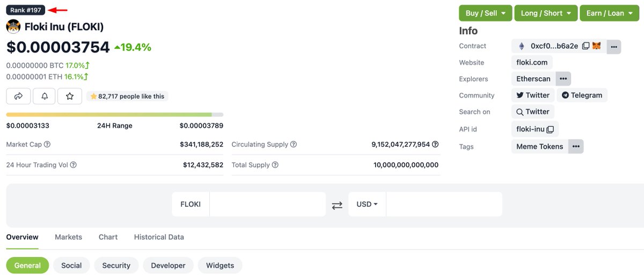This screenshot has width=644, height=278.
Task: Select the Security sub-tab
Action: 116,266
